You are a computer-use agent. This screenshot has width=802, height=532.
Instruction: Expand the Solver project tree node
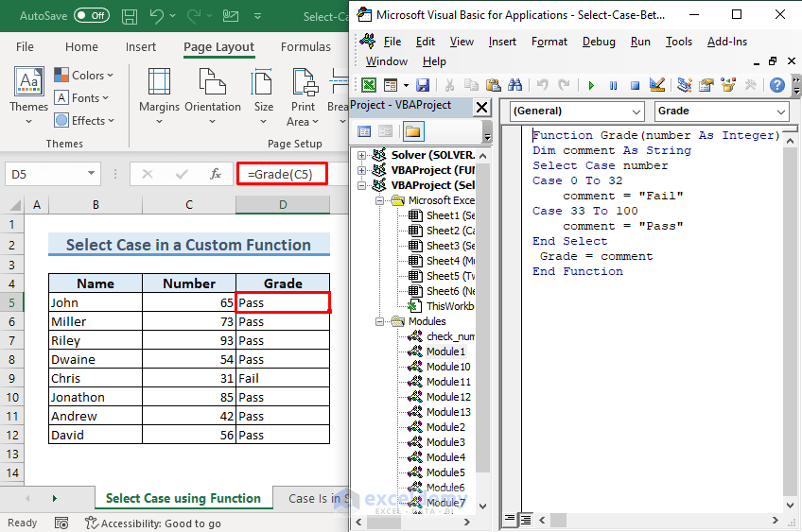click(361, 155)
